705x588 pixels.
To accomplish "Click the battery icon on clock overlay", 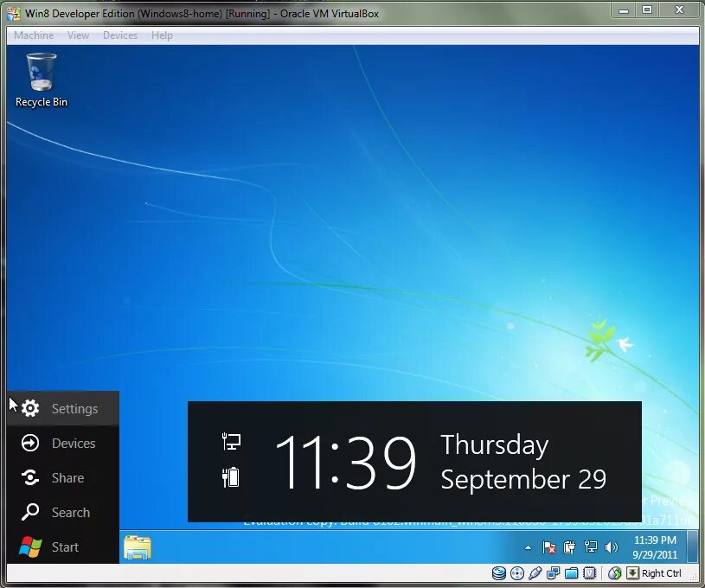I will [x=231, y=477].
